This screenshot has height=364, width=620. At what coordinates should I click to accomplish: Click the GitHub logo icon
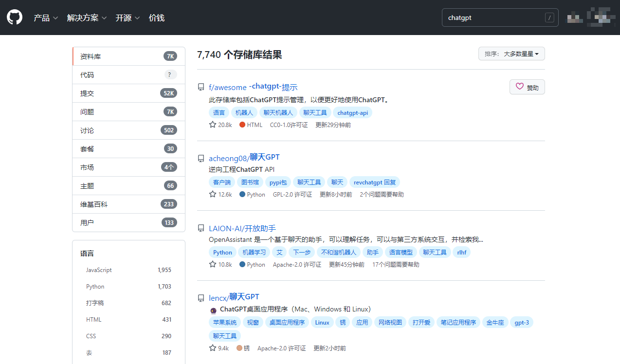tap(15, 18)
